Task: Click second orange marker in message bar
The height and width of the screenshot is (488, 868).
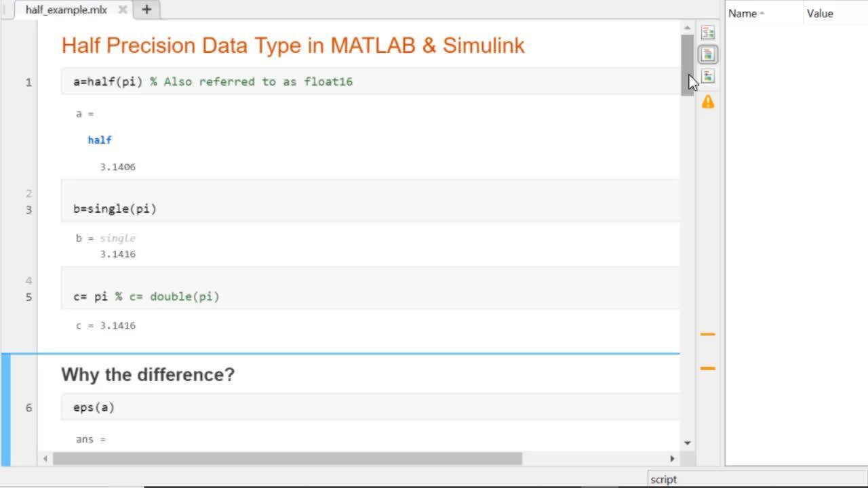Action: point(708,368)
